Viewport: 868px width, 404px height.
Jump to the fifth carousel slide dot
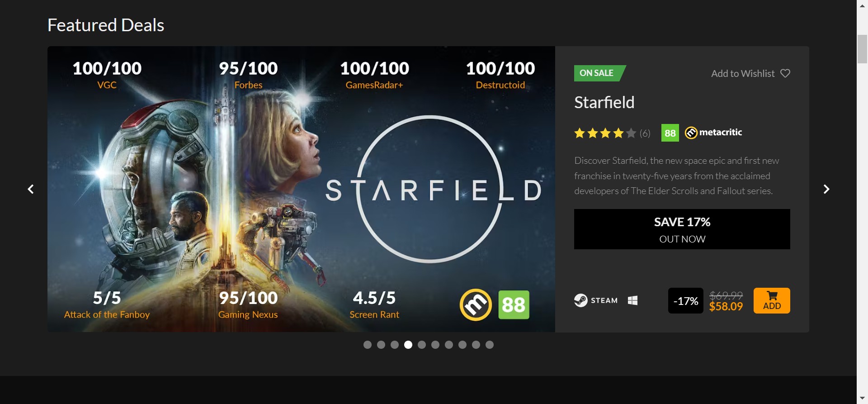click(422, 345)
